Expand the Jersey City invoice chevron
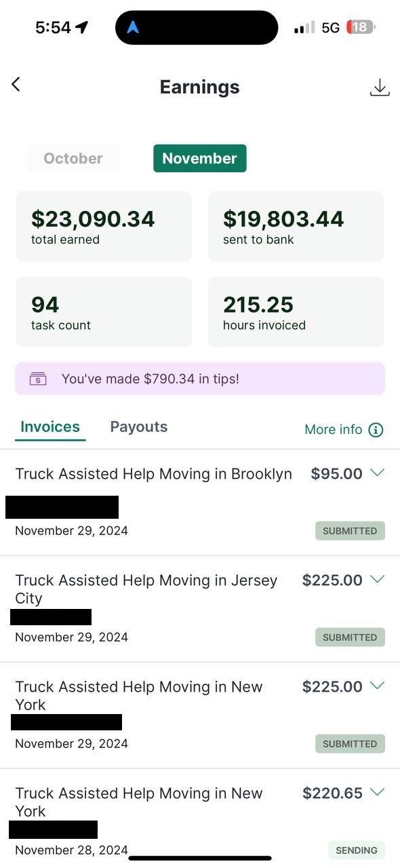Screen dimensions: 400x868 [x=377, y=579]
